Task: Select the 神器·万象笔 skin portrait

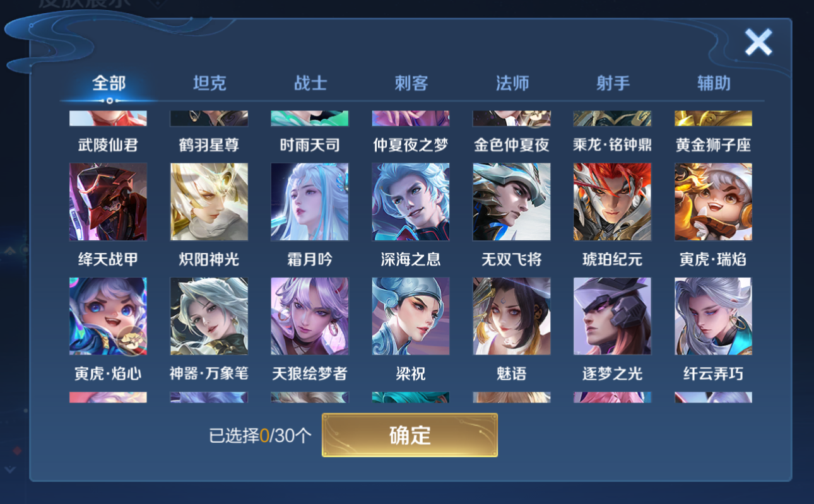Action: pyautogui.click(x=209, y=316)
